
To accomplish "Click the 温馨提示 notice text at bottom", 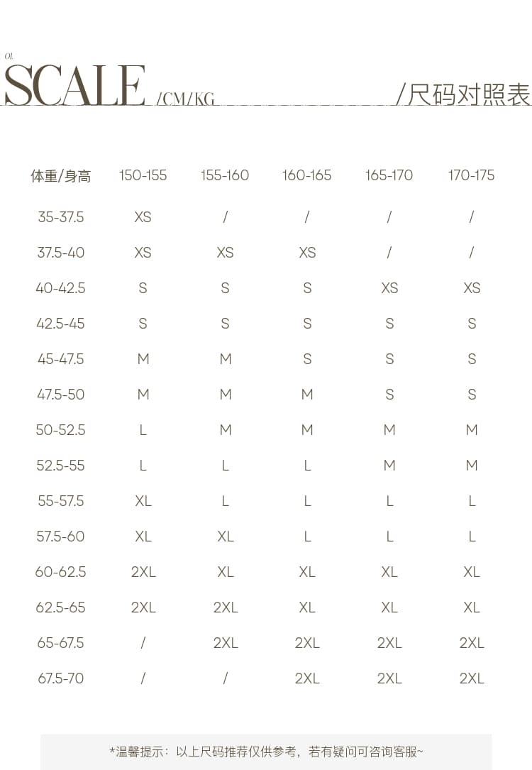I will (x=266, y=752).
